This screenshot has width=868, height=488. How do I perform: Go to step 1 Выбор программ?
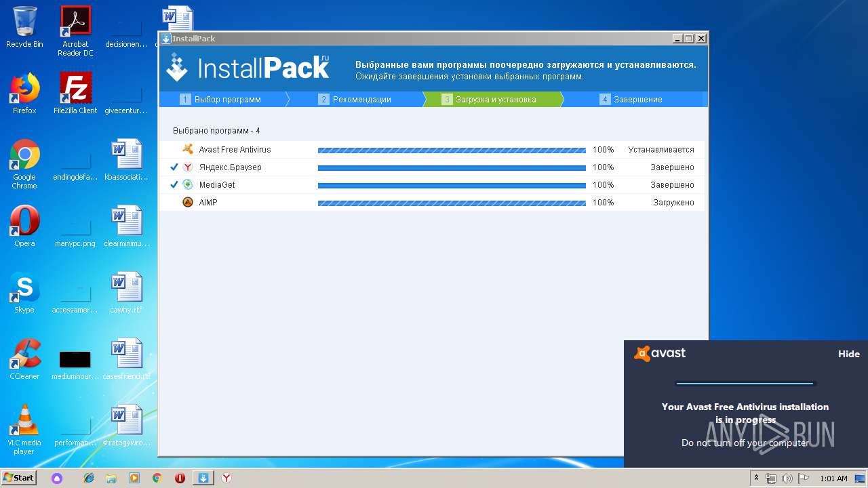click(222, 100)
